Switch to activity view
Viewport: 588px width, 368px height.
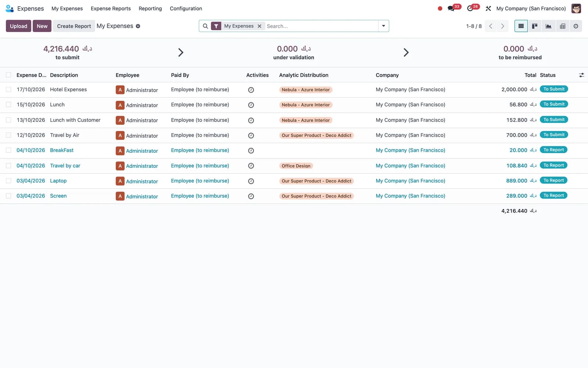(576, 26)
